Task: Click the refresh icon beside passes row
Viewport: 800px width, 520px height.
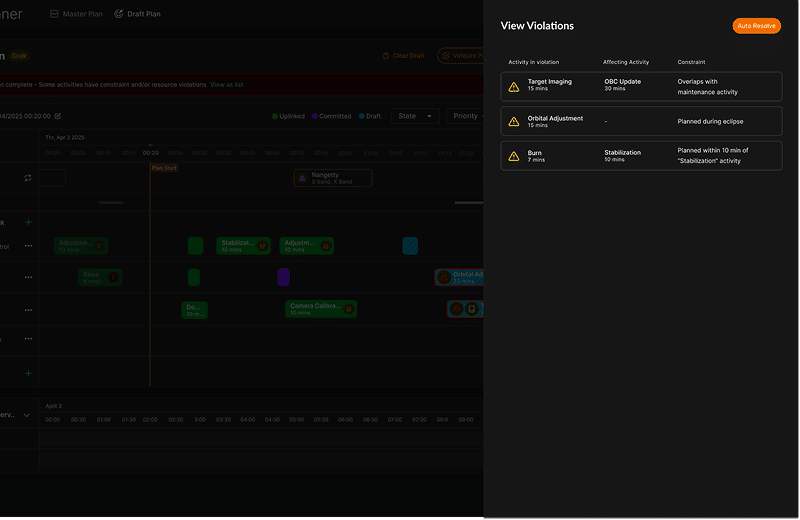Action: click(28, 178)
